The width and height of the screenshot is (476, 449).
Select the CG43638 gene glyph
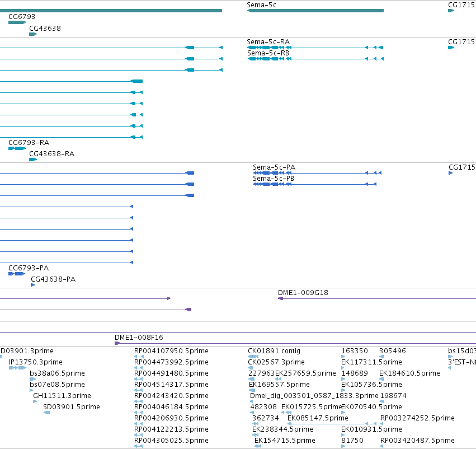tap(33, 34)
